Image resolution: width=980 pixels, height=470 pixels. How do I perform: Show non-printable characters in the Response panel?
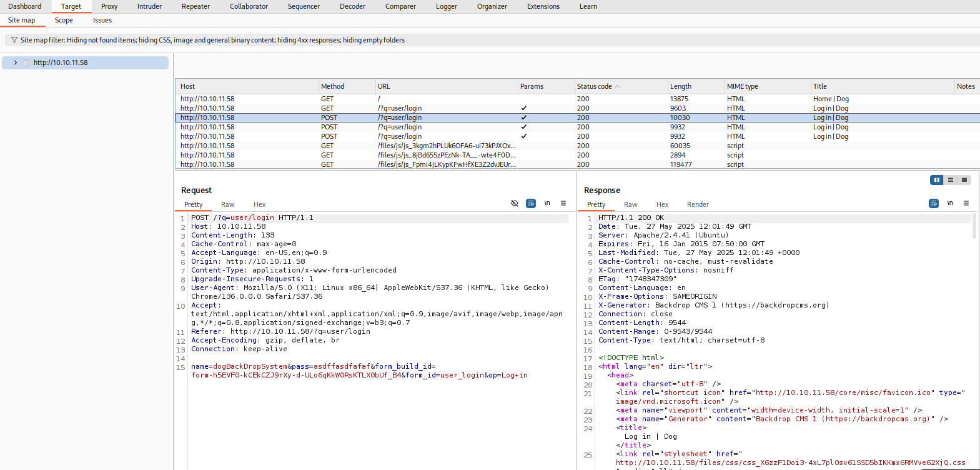click(x=950, y=204)
